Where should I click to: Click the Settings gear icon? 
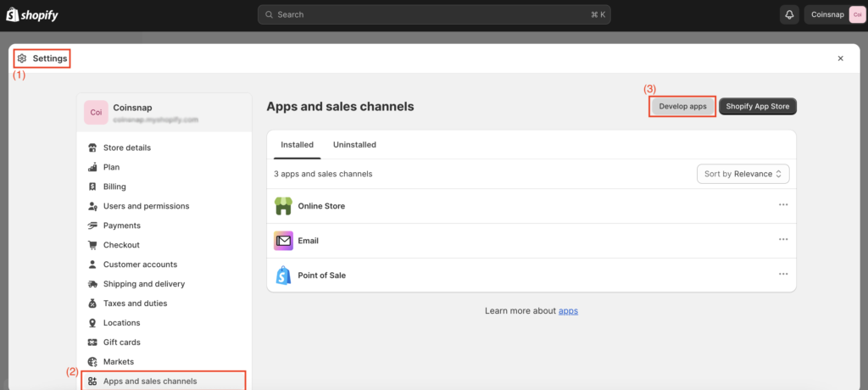[x=22, y=58]
